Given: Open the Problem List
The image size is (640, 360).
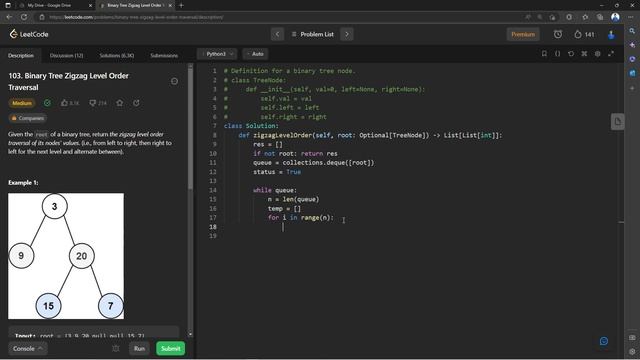Looking at the screenshot, I should 313,34.
